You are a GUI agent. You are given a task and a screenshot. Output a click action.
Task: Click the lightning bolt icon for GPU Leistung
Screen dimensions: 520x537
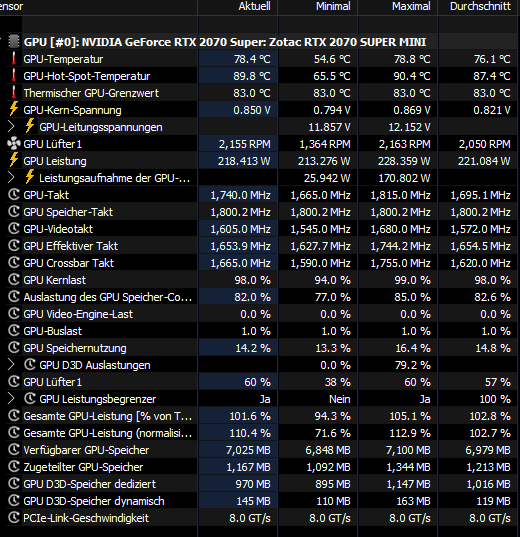tap(14, 161)
